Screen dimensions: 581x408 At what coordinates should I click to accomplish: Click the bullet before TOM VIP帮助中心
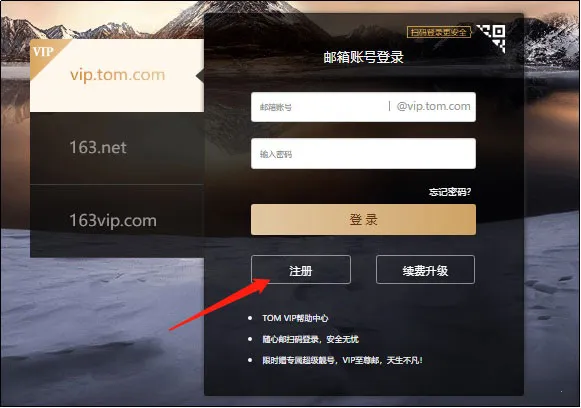click(250, 318)
